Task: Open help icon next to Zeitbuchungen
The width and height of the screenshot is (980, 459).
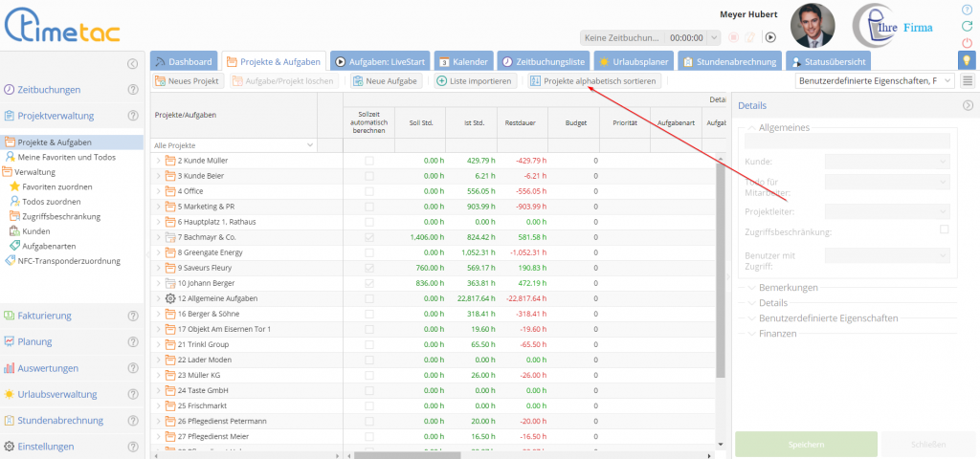Action: click(x=134, y=90)
